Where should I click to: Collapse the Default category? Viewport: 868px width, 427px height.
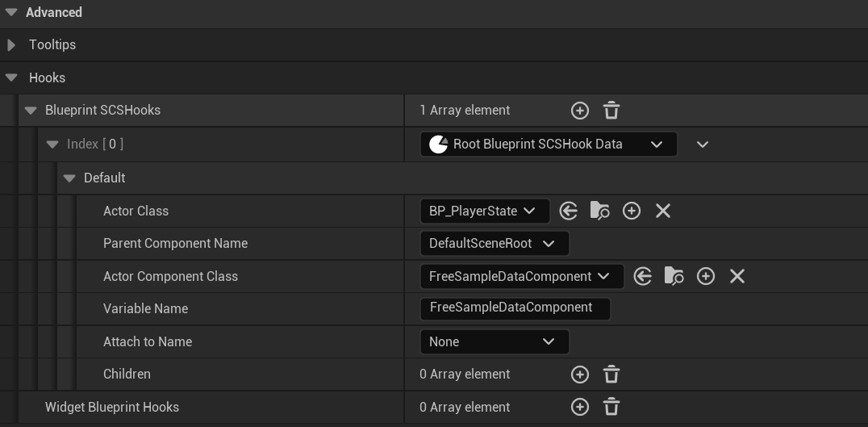(x=69, y=178)
